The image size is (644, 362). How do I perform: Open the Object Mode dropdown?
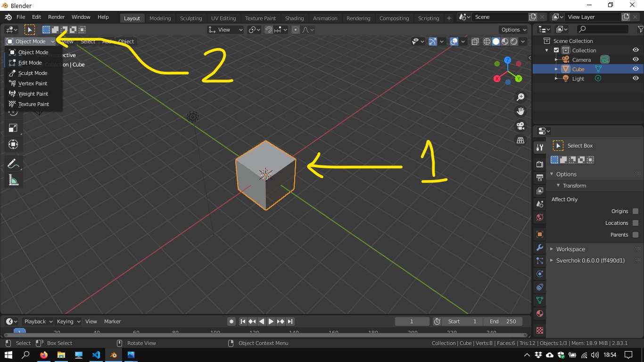[31, 41]
